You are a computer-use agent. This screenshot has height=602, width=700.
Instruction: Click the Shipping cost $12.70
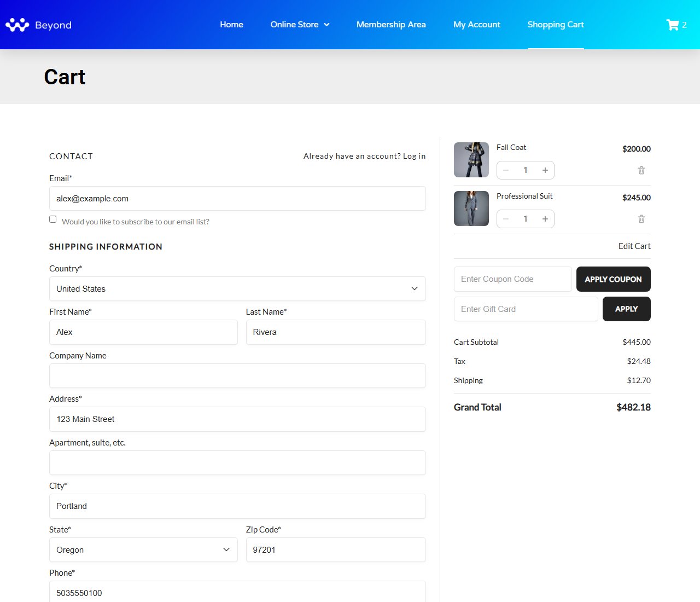pyautogui.click(x=639, y=380)
